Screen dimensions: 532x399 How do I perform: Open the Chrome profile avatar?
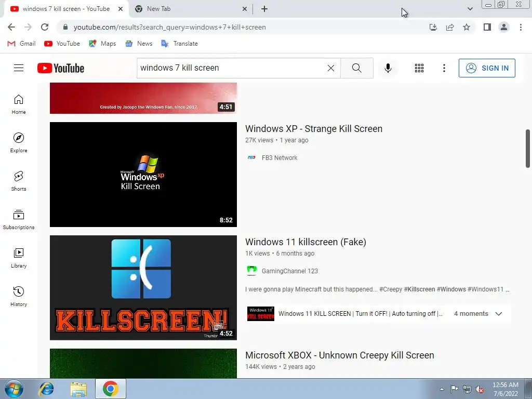[x=504, y=27]
